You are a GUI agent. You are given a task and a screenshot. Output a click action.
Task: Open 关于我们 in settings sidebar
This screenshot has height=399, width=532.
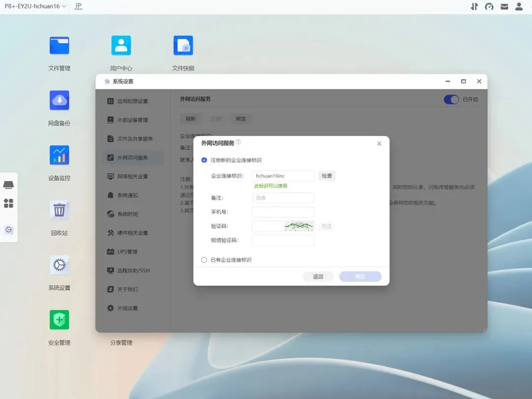tap(133, 290)
